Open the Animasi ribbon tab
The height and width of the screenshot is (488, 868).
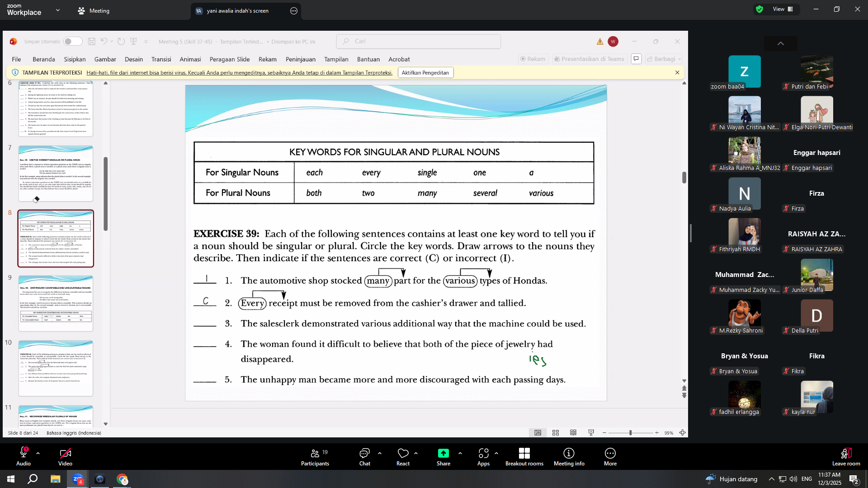click(190, 59)
